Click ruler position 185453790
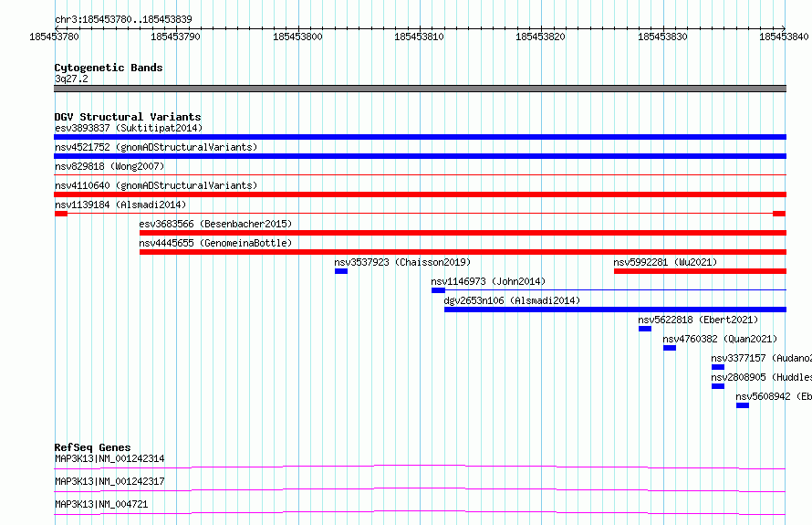This screenshot has height=525, width=812. coord(175,37)
